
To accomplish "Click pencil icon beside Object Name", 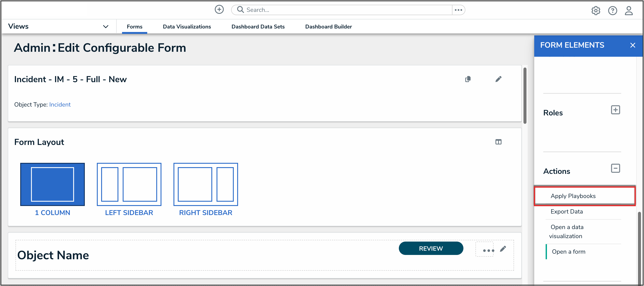I will coord(503,249).
